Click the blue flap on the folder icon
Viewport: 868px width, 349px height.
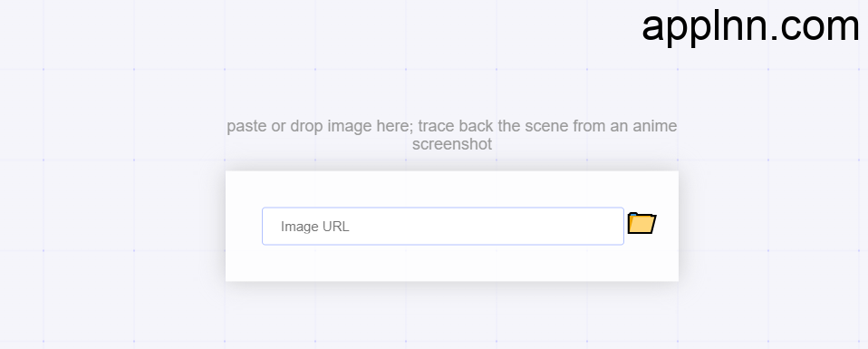coord(632,214)
